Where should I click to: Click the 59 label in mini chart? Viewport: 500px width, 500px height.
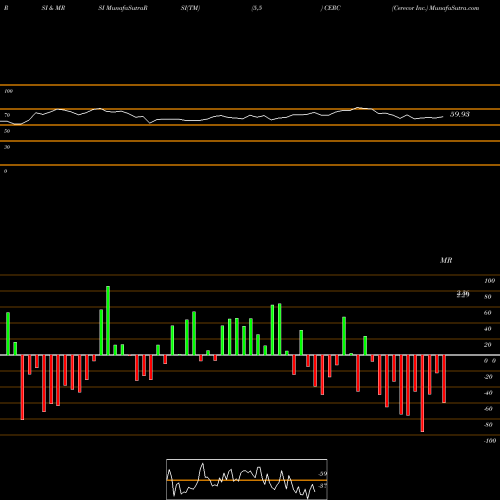323,474
